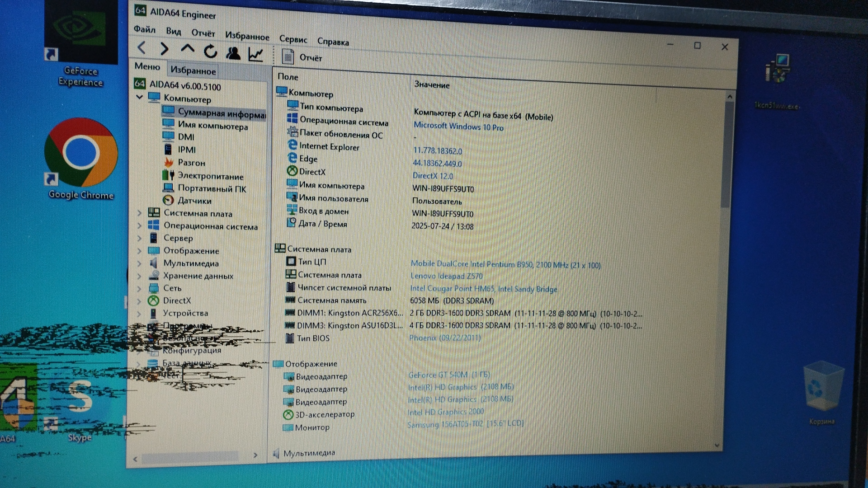Go up one level with up arrow
This screenshot has width=868, height=488.
[188, 49]
